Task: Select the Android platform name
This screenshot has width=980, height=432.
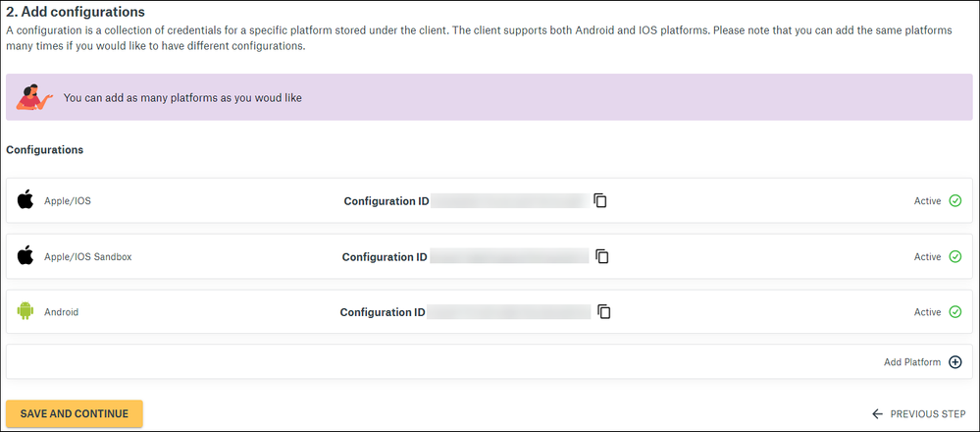Action: tap(61, 312)
